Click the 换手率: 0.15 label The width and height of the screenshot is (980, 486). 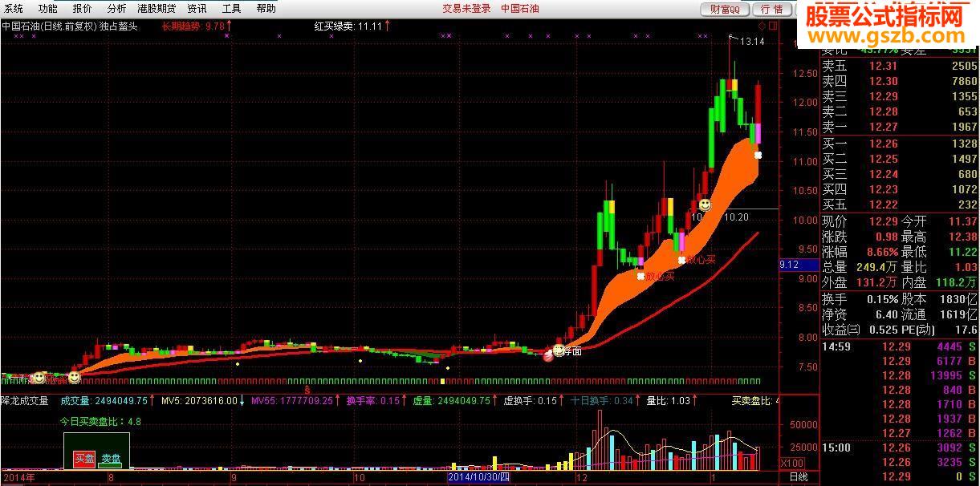point(373,400)
